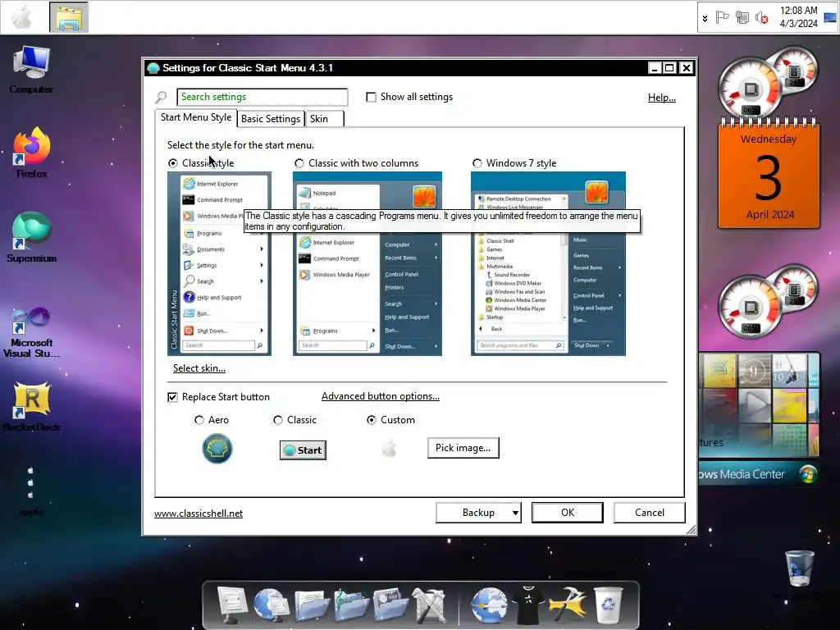Select Classic with two columns option
Image resolution: width=840 pixels, height=630 pixels.
[299, 163]
